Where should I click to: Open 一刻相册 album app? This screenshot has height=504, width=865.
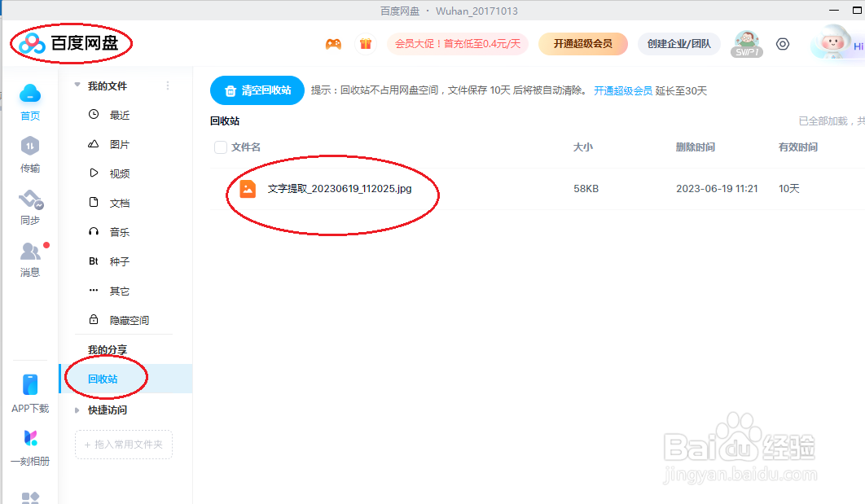(30, 447)
